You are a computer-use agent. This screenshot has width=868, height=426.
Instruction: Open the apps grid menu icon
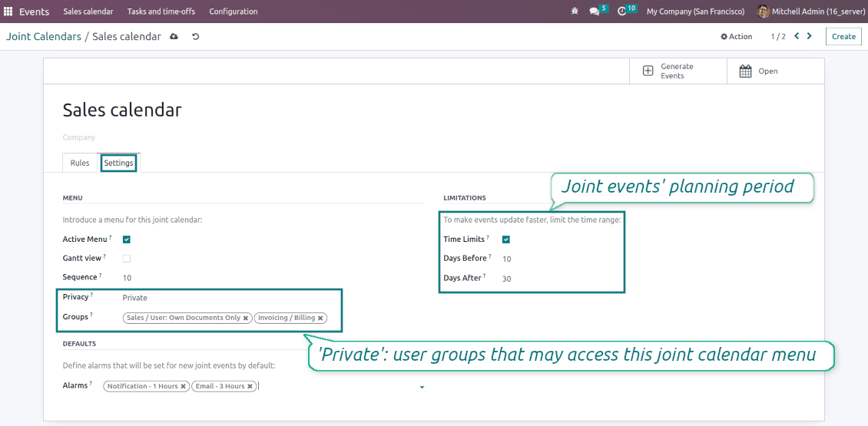point(8,12)
